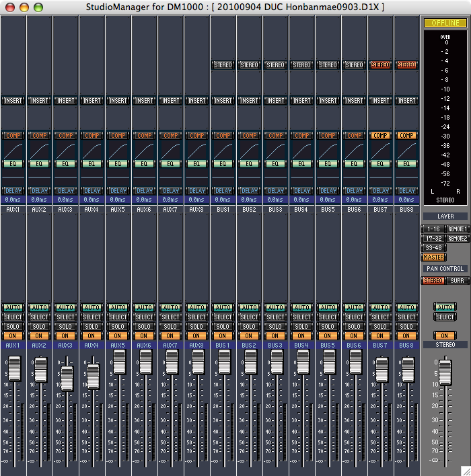Switch to the REMOTE1 layer
The height and width of the screenshot is (476, 471).
tap(458, 229)
